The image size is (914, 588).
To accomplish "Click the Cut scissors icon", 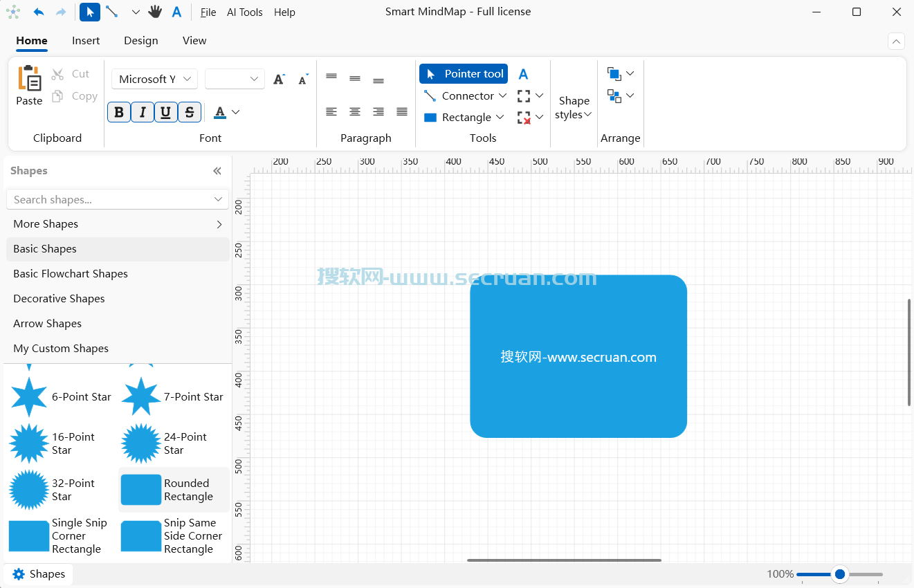I will tap(57, 74).
